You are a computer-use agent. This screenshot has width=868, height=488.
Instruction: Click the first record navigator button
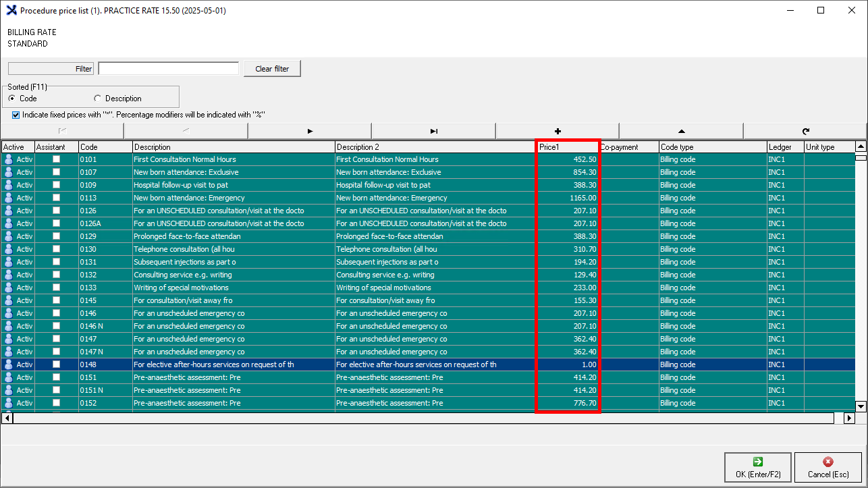pos(62,131)
